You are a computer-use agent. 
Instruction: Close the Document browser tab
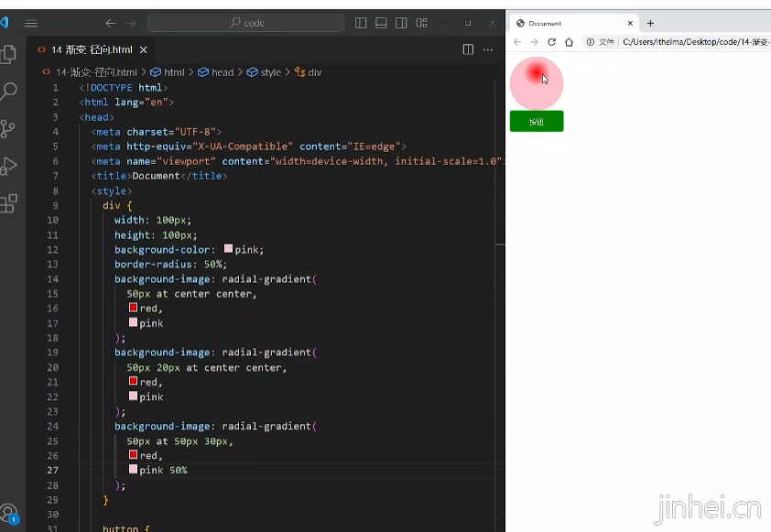[x=630, y=23]
